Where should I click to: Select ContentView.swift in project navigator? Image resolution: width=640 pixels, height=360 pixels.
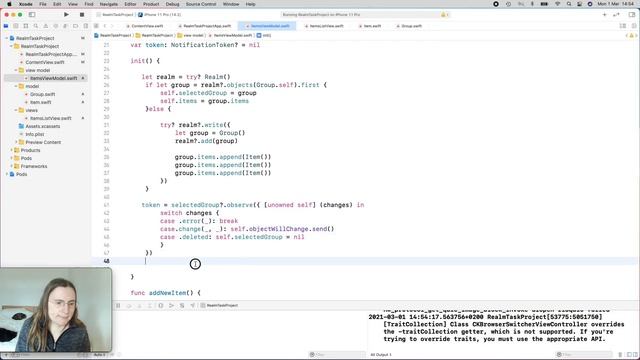tap(45, 62)
